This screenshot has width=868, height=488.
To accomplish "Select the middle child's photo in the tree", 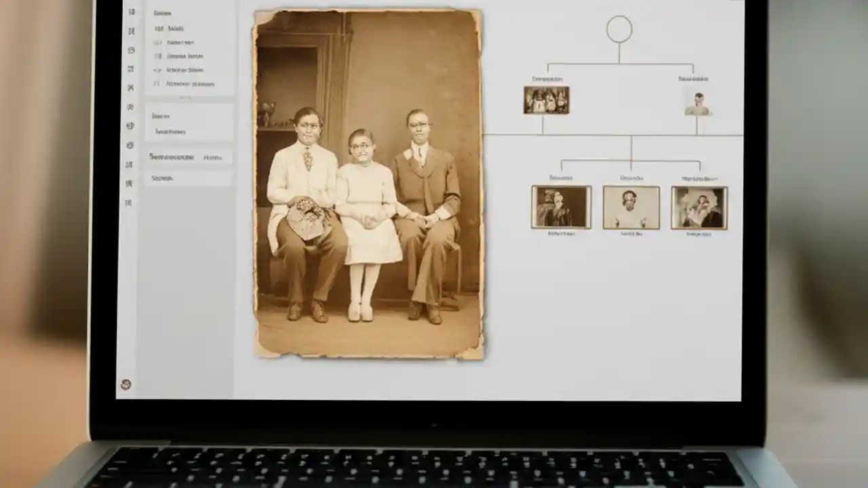I will 631,207.
